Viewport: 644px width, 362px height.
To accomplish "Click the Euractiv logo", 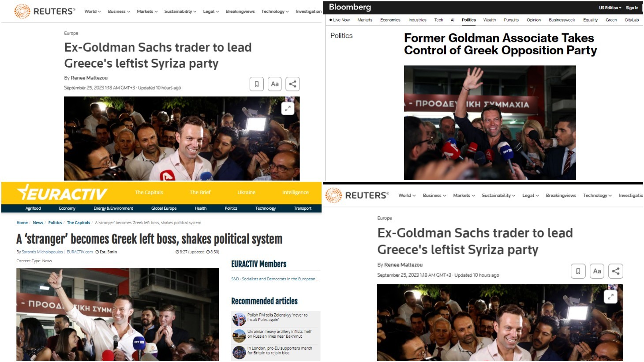I will pyautogui.click(x=62, y=193).
